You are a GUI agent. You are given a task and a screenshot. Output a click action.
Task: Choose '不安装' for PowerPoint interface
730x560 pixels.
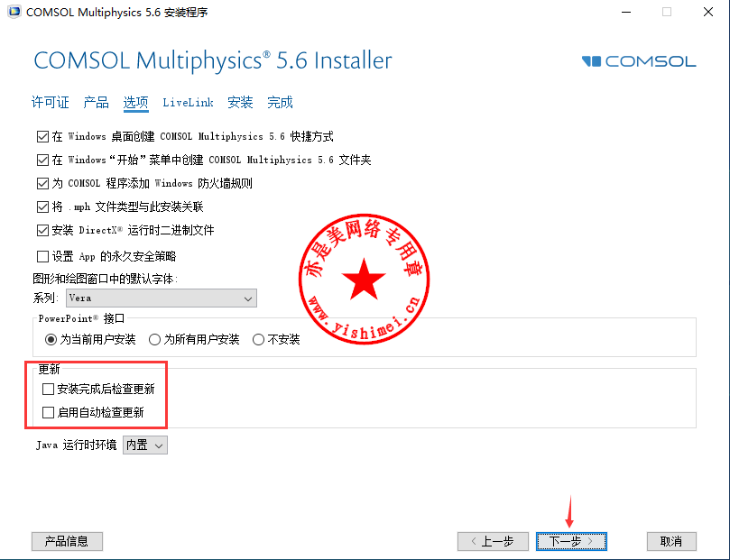(258, 340)
